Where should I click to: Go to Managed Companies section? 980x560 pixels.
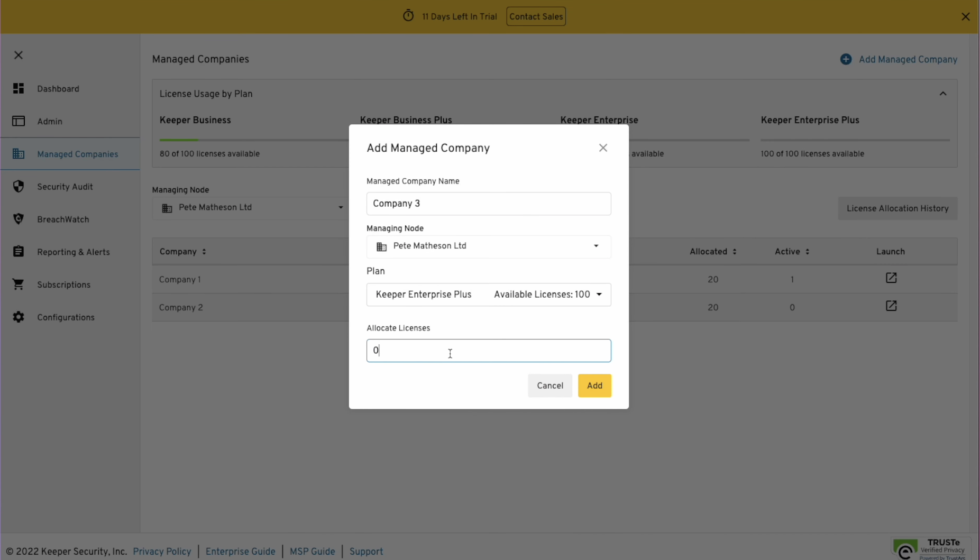tap(78, 154)
